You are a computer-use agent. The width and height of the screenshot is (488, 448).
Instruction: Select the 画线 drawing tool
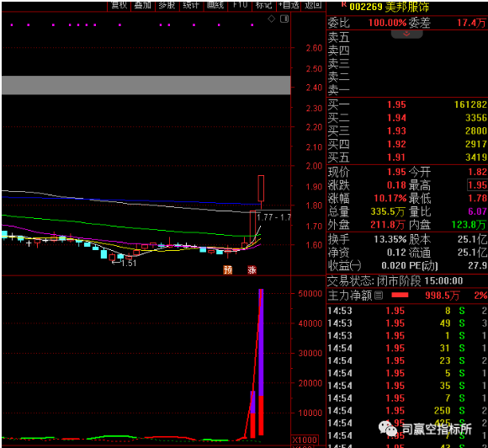(x=215, y=5)
